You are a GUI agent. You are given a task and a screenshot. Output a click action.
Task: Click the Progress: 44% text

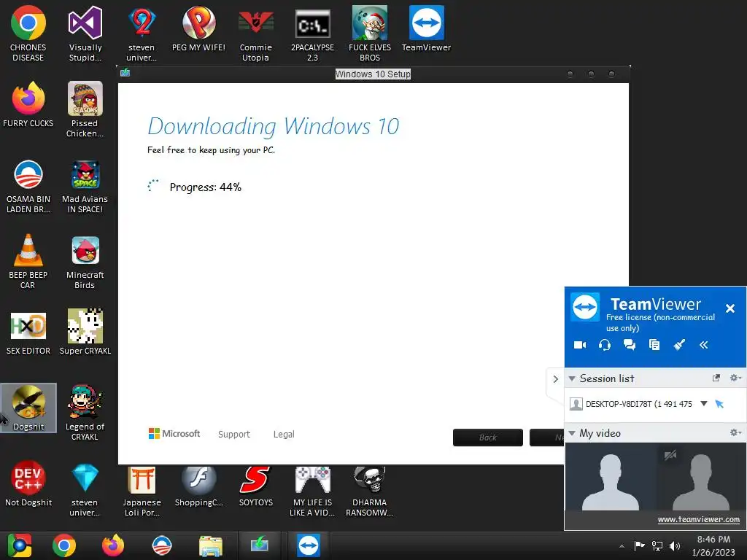[x=205, y=187]
